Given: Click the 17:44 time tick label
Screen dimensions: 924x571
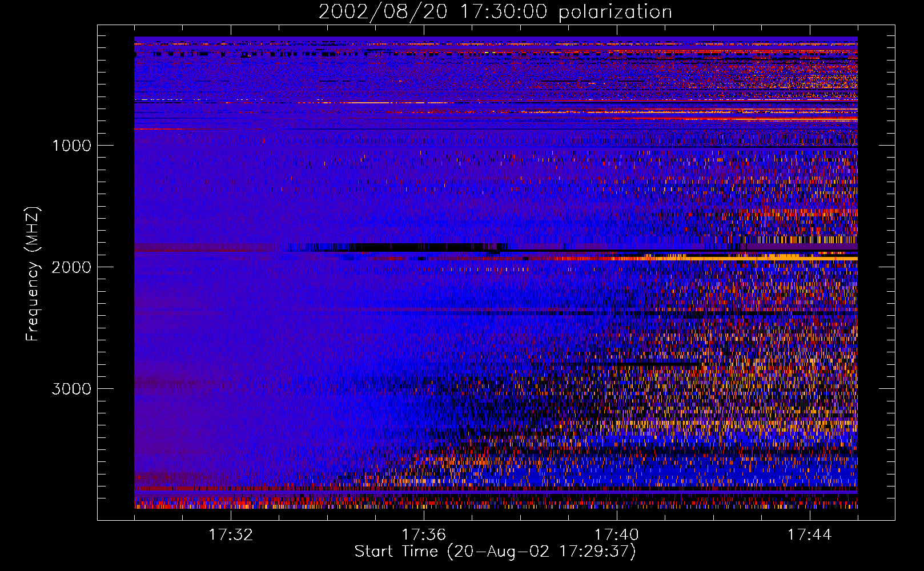Looking at the screenshot, I should coord(810,535).
